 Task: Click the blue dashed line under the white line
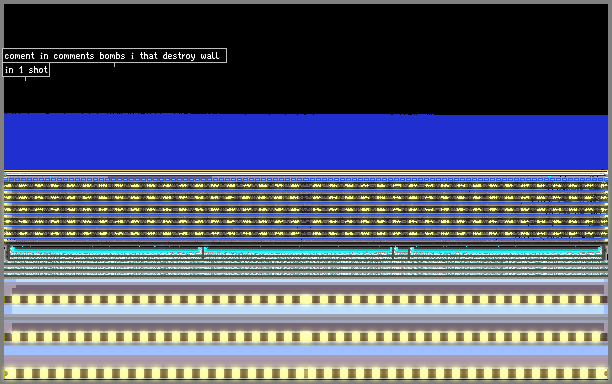(306, 179)
